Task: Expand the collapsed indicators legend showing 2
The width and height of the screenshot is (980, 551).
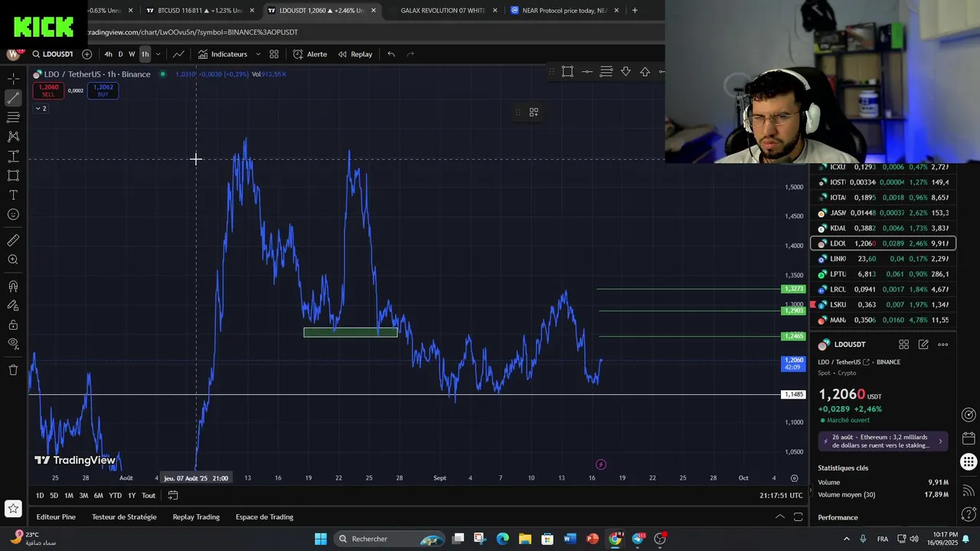Action: tap(41, 109)
